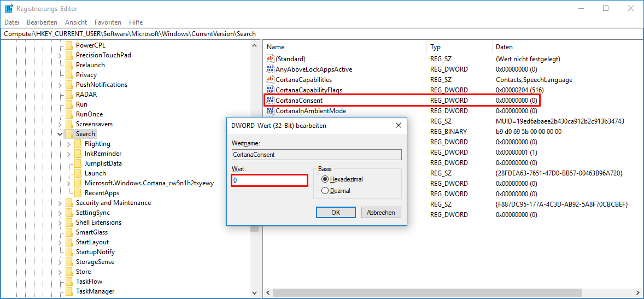The image size is (644, 299).
Task: Open the Bearbeiten menu
Action: (x=42, y=22)
